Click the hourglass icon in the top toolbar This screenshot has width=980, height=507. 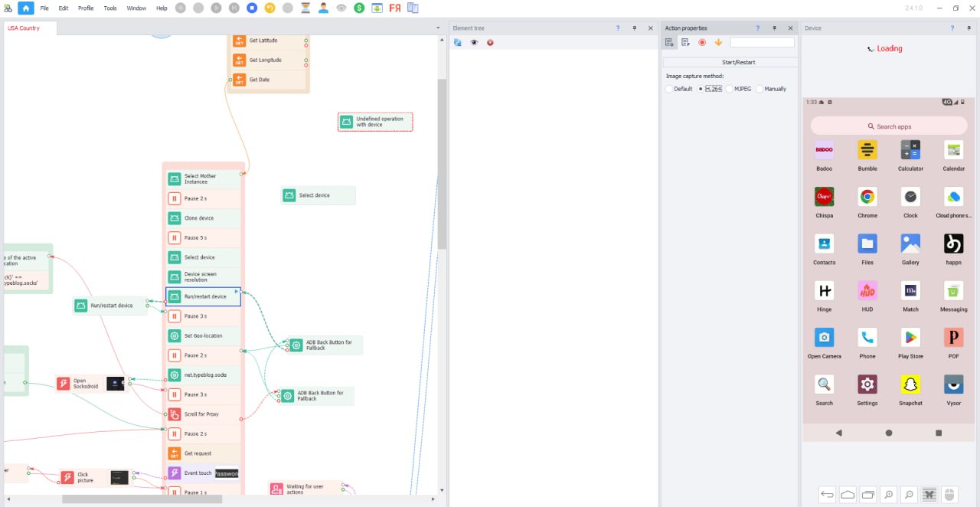[x=305, y=8]
